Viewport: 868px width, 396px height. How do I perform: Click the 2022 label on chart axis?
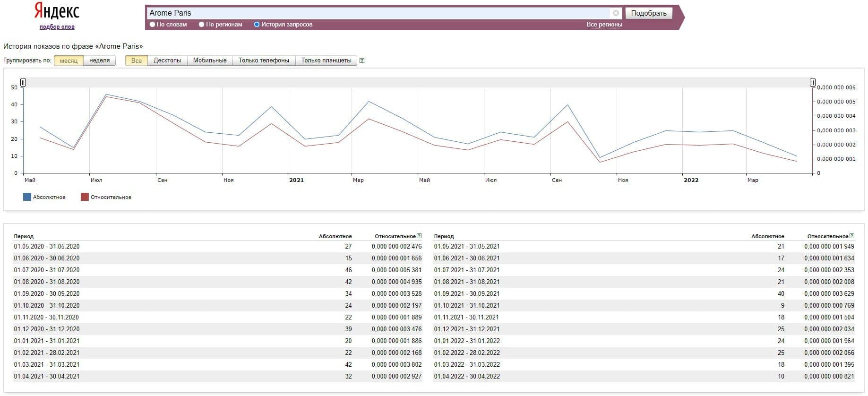[x=691, y=180]
